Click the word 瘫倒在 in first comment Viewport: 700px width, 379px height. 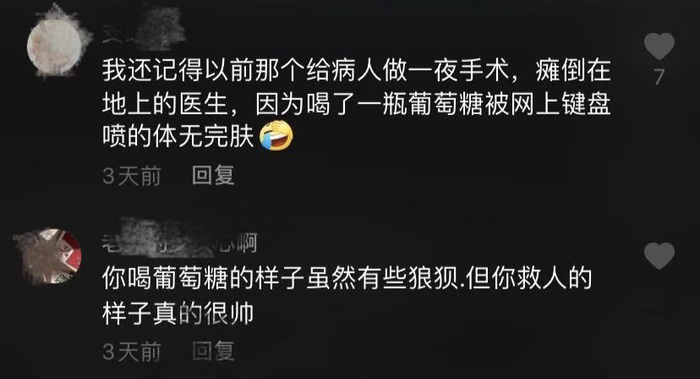click(573, 71)
